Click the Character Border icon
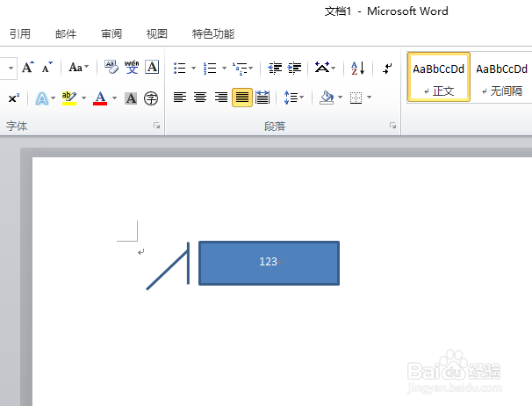 pos(152,67)
